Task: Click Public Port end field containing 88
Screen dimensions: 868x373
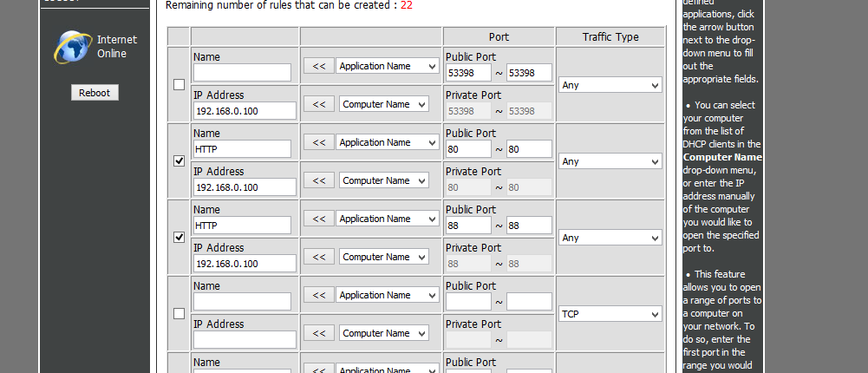Action: coord(529,226)
